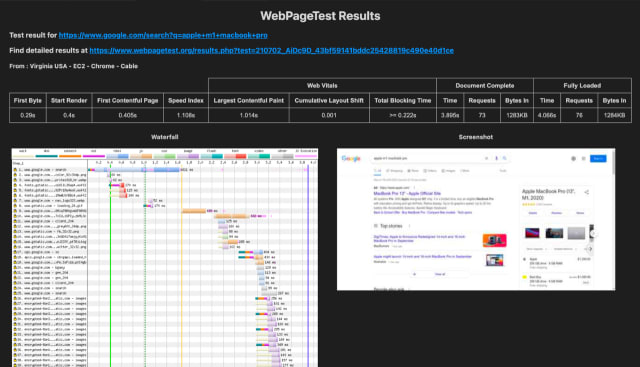
Task: Select the Document Complete requests value "73"
Action: (482, 115)
